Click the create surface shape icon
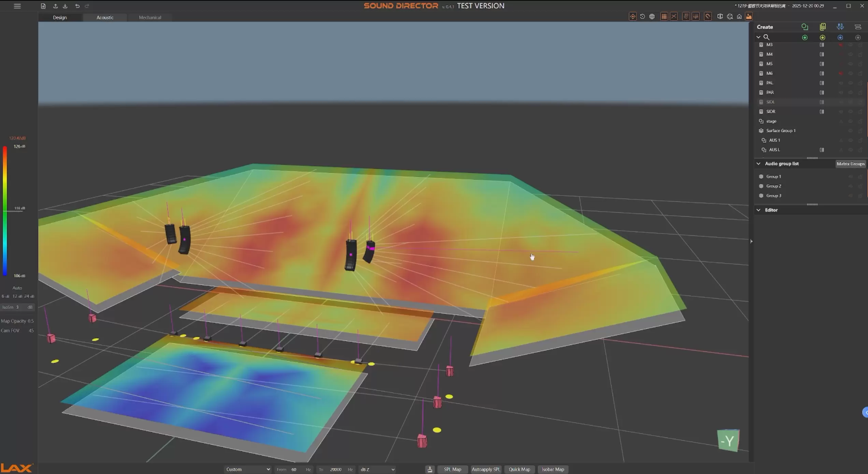This screenshot has width=868, height=474. click(805, 27)
